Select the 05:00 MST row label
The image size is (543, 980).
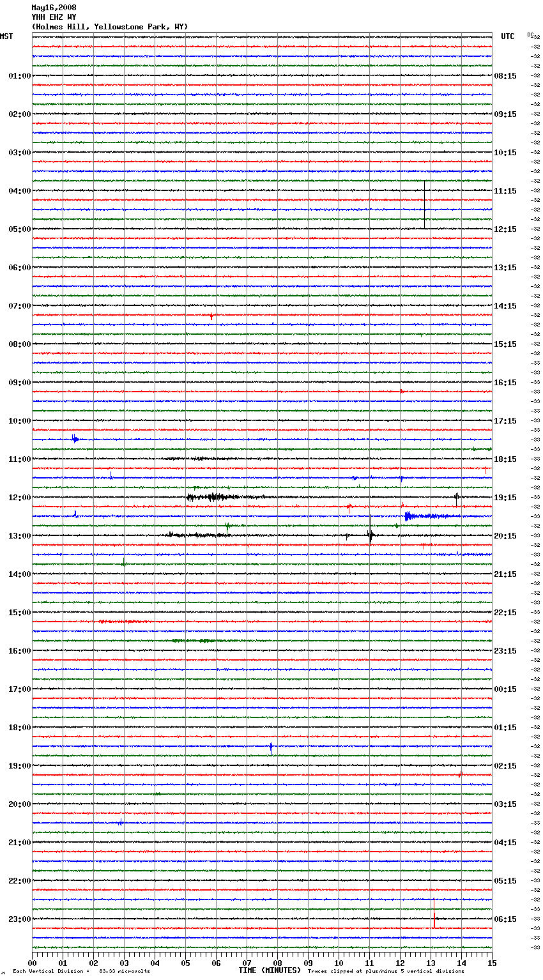[20, 229]
